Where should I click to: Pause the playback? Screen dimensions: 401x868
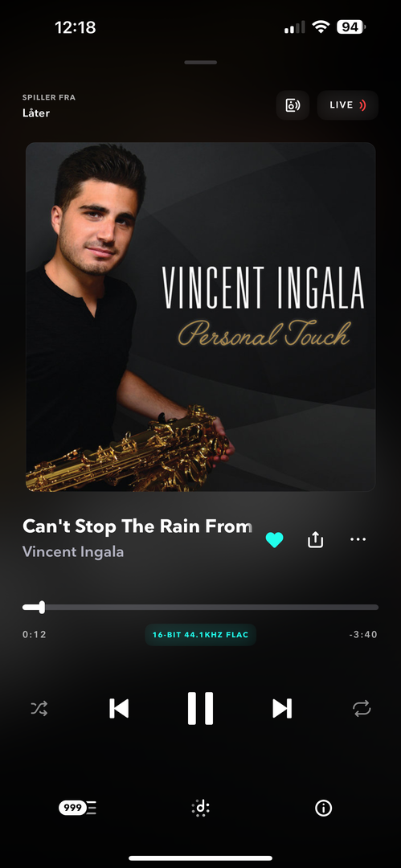[201, 709]
